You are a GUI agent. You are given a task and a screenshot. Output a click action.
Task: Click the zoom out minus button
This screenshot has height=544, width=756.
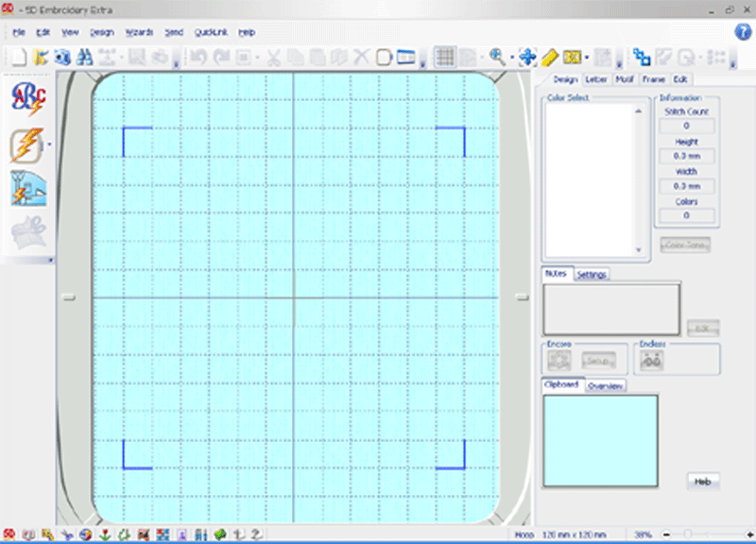point(666,535)
